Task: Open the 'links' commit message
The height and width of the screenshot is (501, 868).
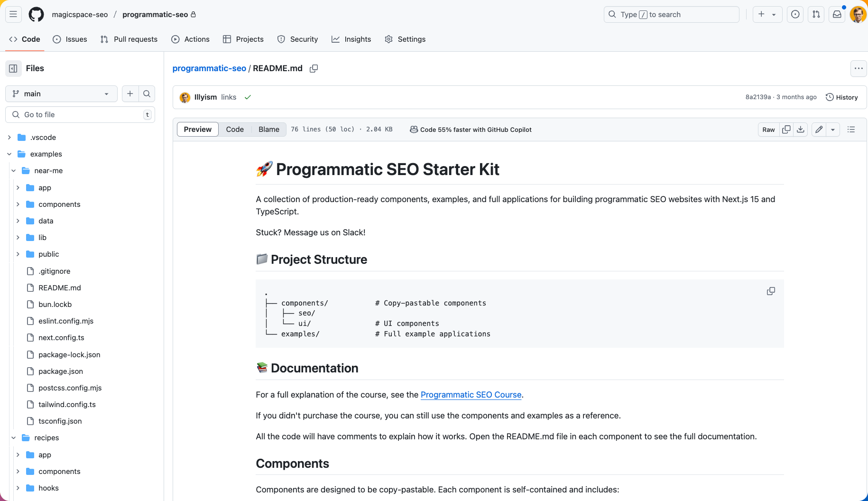Action: (229, 97)
